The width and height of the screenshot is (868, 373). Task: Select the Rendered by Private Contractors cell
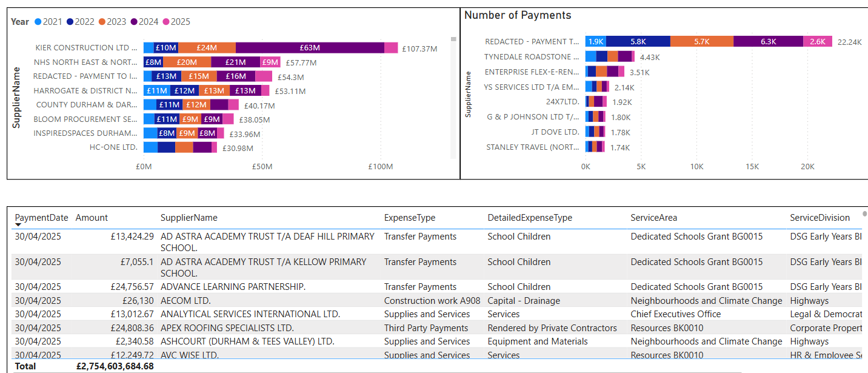(552, 328)
